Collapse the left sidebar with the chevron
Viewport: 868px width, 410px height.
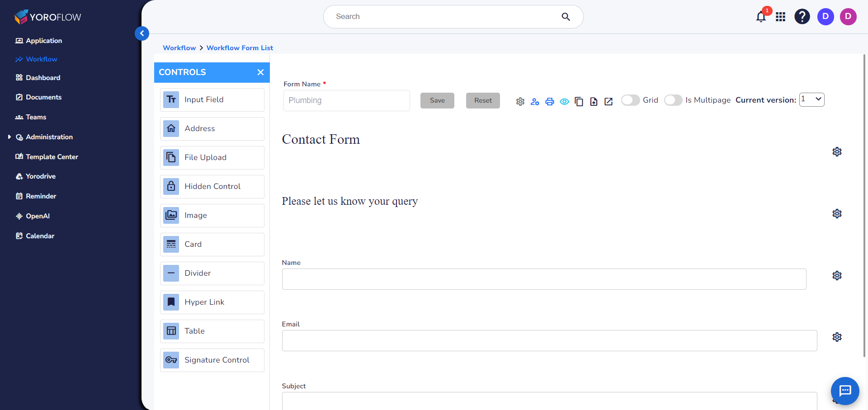(x=142, y=33)
